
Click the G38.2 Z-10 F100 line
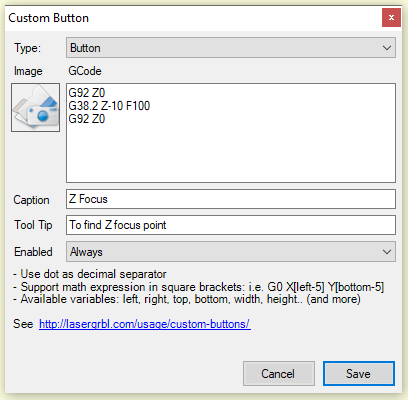click(x=109, y=106)
